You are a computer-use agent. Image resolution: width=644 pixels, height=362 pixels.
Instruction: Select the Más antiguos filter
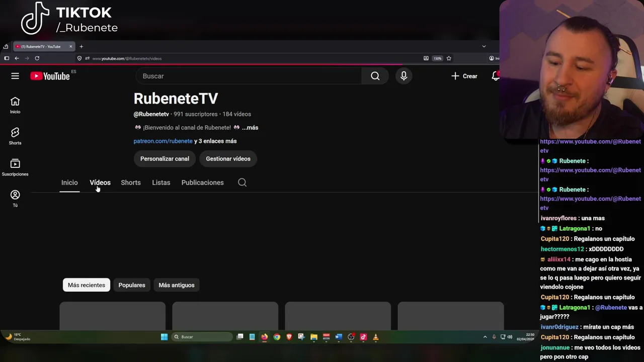coord(177,285)
